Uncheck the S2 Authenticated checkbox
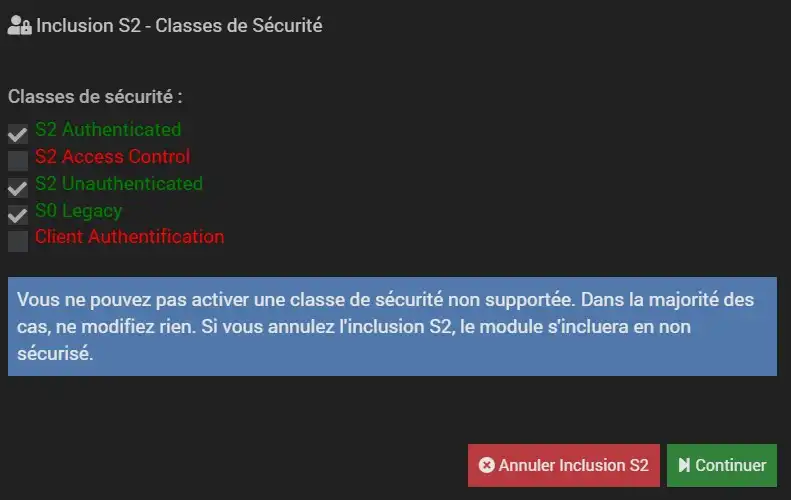This screenshot has height=500, width=791. point(18,133)
